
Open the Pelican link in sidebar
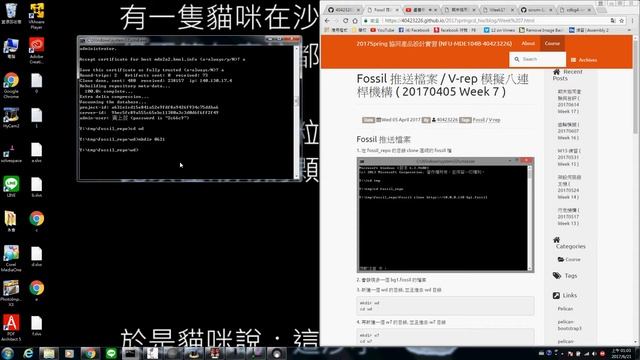click(565, 309)
